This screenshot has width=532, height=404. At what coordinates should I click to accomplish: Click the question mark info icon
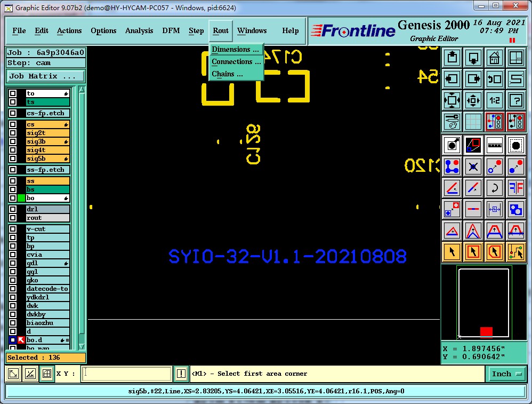(516, 100)
